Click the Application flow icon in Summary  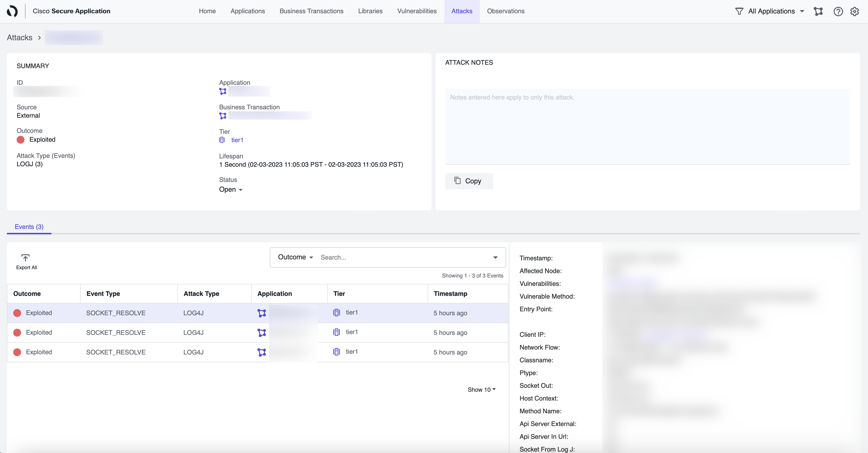pos(223,91)
